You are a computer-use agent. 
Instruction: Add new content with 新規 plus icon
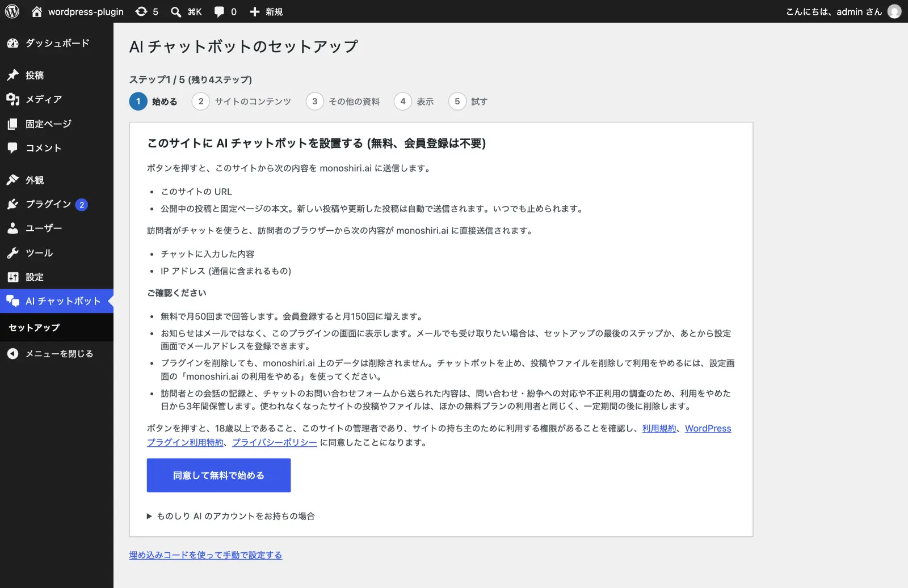tap(266, 11)
